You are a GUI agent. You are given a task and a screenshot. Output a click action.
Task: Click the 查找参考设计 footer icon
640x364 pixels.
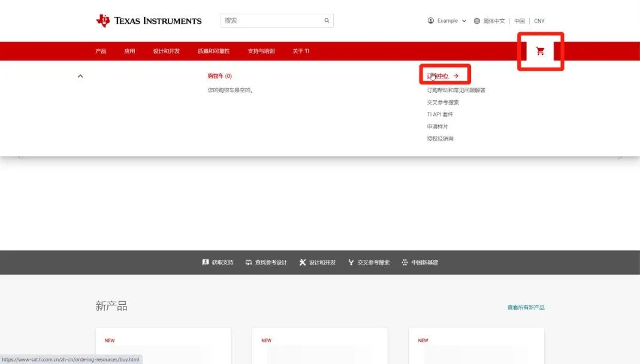tap(248, 262)
